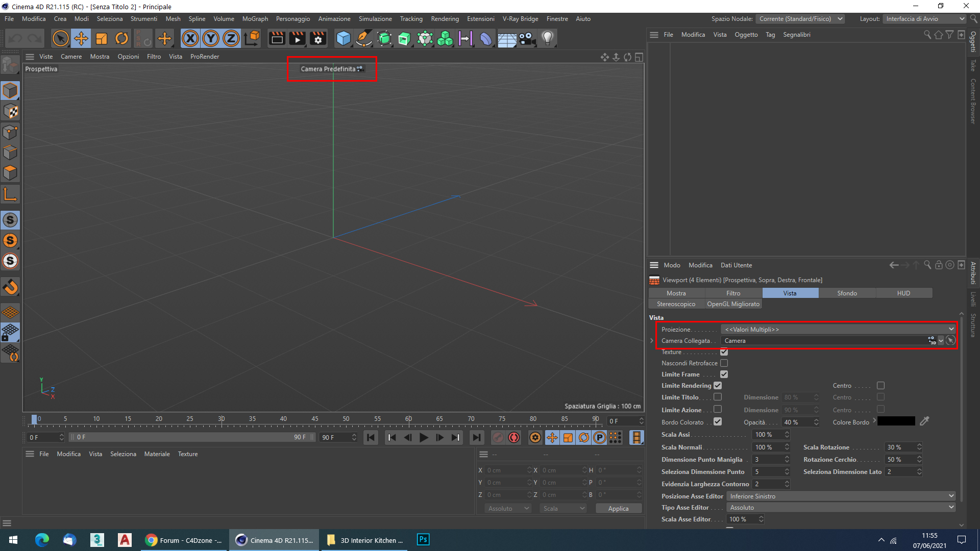Toggle Bordo Colorato checkbox
Image resolution: width=980 pixels, height=551 pixels.
point(718,422)
